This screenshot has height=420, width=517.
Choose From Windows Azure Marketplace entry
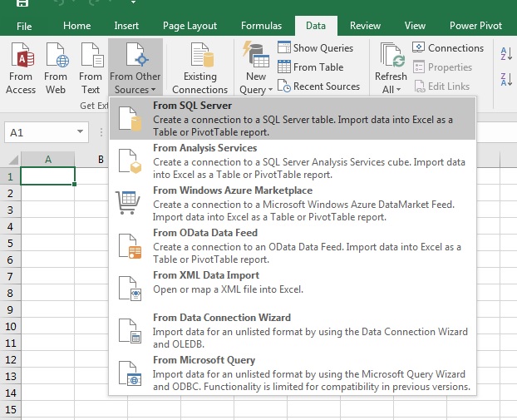(x=293, y=203)
